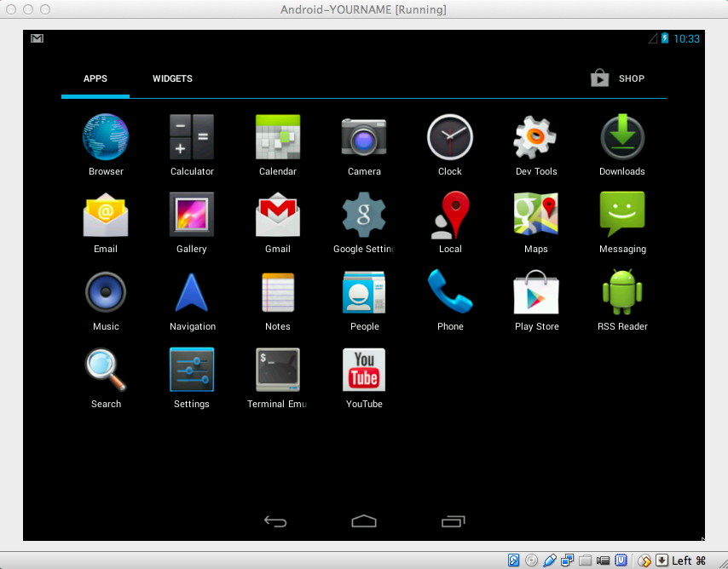Launch the Terminal Emulator app
This screenshot has height=569, width=728.
(x=278, y=378)
